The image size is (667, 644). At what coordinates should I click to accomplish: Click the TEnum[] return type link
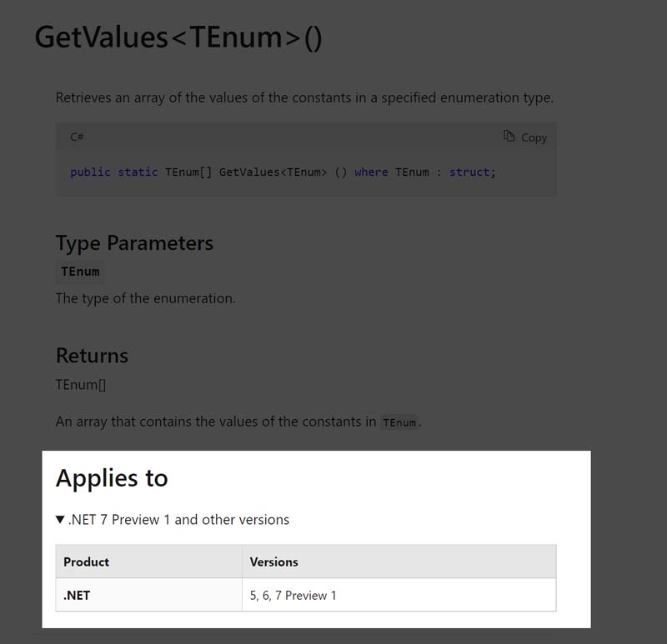pos(80,385)
